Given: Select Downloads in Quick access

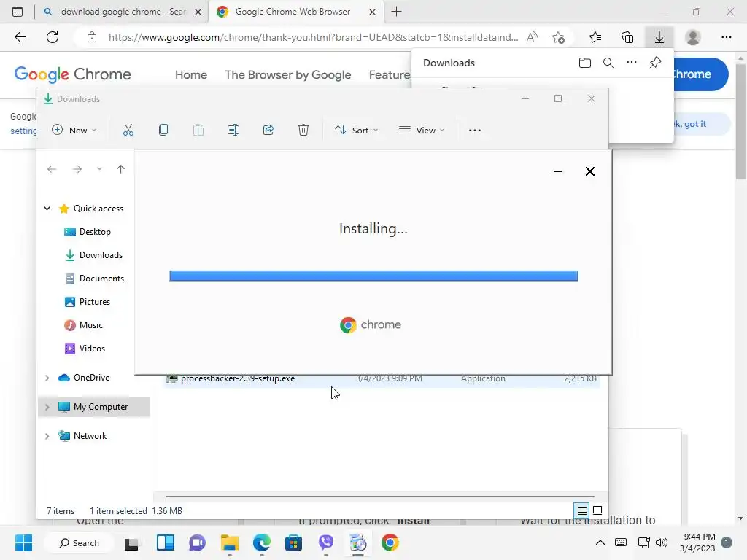Looking at the screenshot, I should coord(101,255).
